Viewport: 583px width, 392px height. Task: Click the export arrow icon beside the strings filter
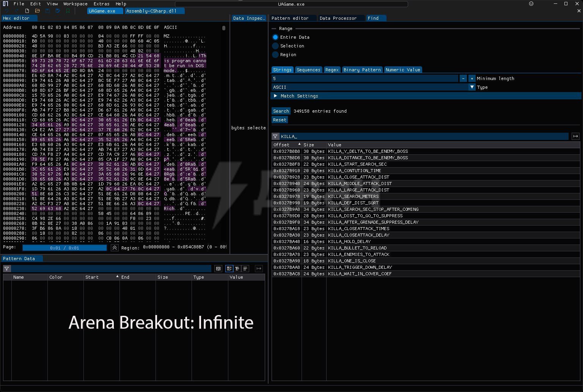point(575,136)
